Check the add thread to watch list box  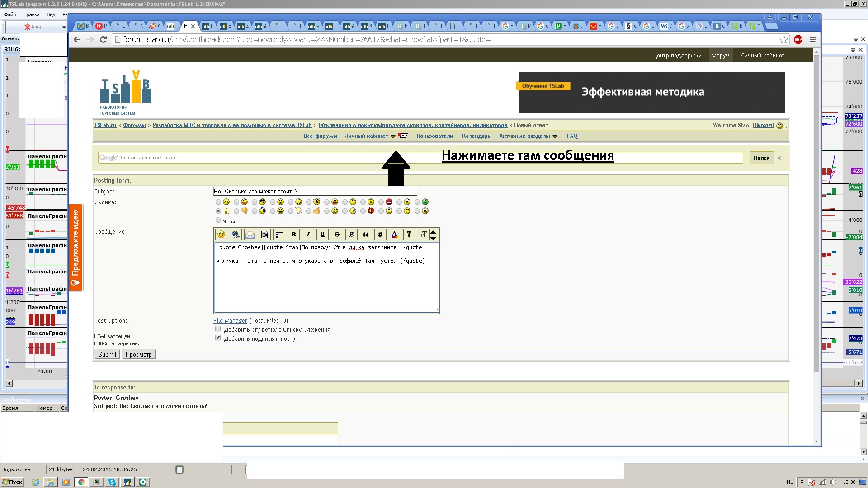click(218, 329)
